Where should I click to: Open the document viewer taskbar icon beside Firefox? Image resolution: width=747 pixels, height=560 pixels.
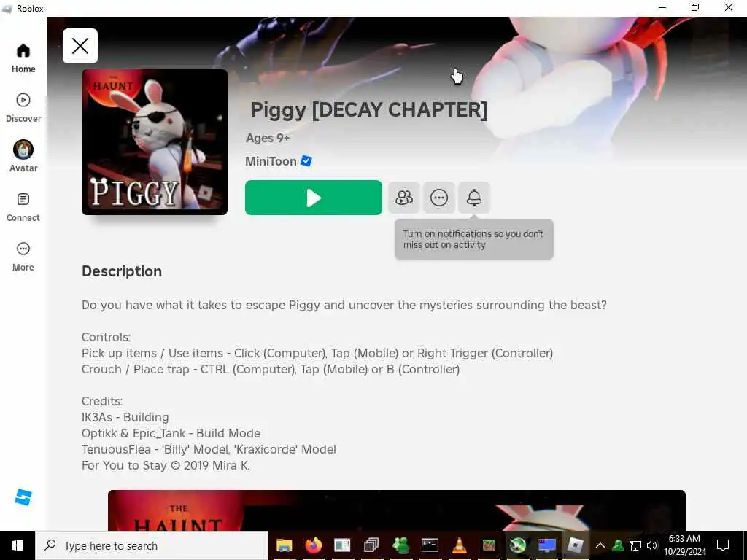(343, 545)
